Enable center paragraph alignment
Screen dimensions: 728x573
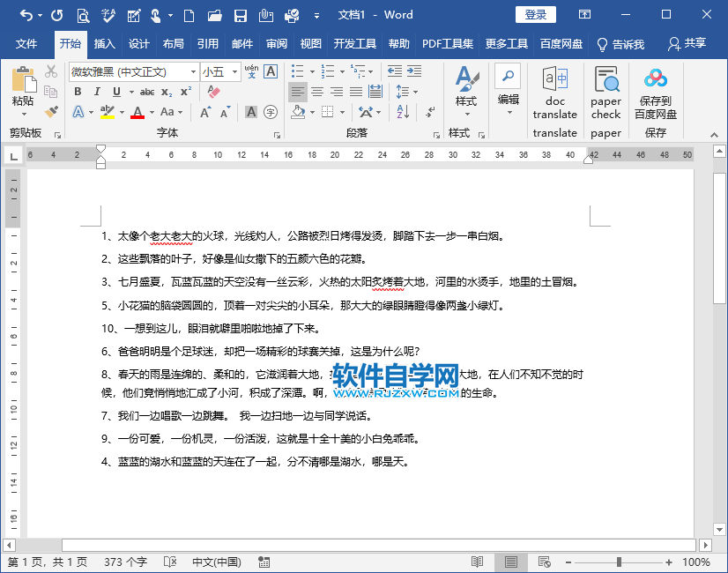(316, 91)
